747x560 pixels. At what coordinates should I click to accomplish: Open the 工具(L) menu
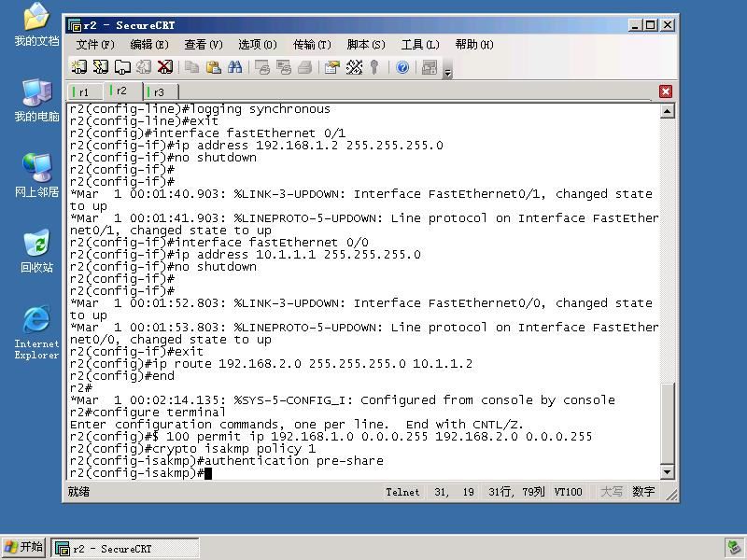[x=419, y=45]
